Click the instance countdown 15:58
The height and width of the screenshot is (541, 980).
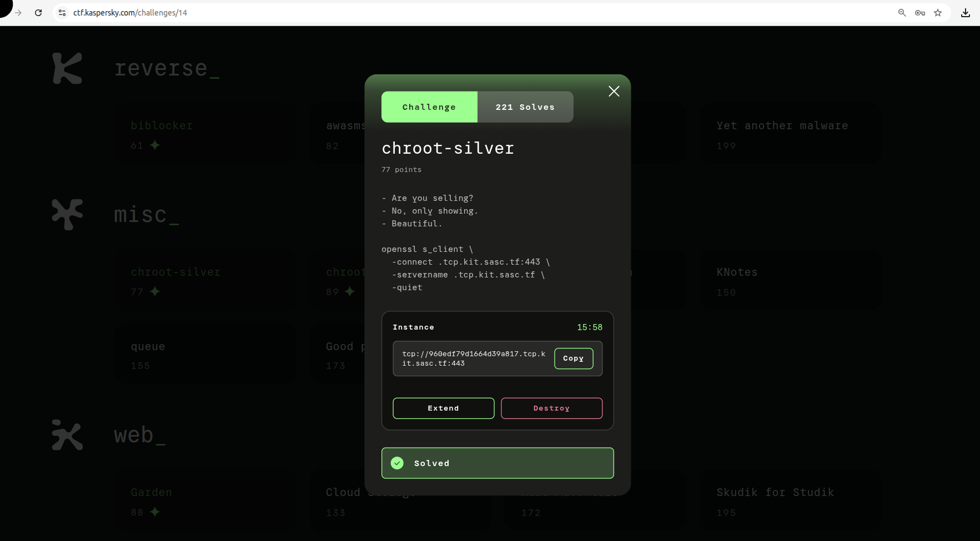pyautogui.click(x=590, y=327)
